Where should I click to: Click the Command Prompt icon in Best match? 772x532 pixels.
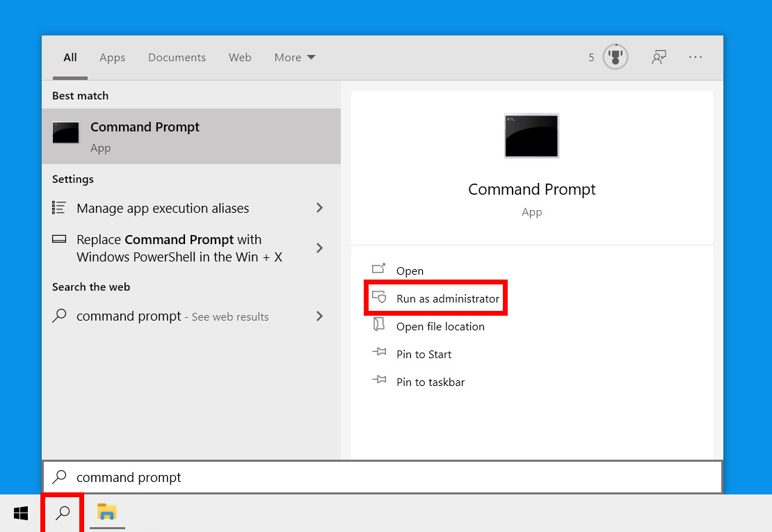click(x=66, y=132)
